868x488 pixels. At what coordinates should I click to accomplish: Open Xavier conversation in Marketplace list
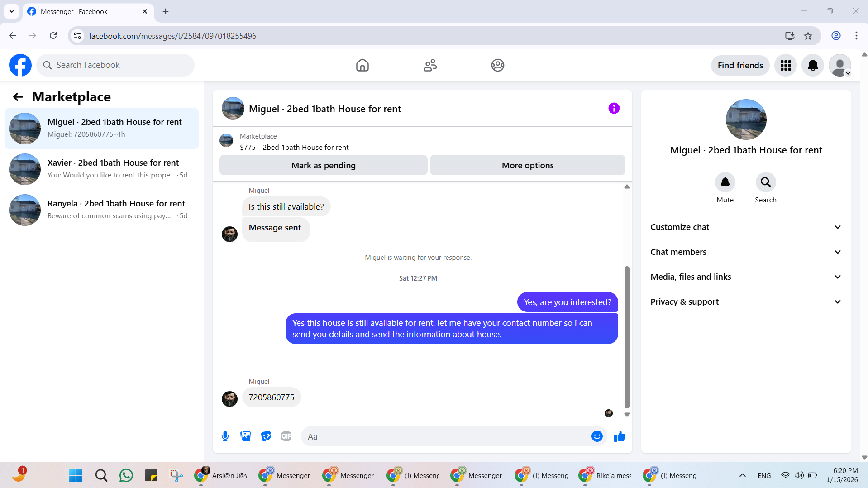(x=102, y=169)
